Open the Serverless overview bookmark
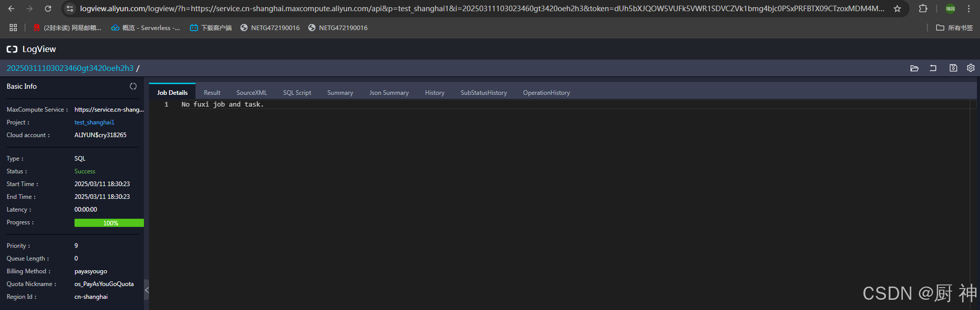Image resolution: width=980 pixels, height=310 pixels. coord(146,28)
